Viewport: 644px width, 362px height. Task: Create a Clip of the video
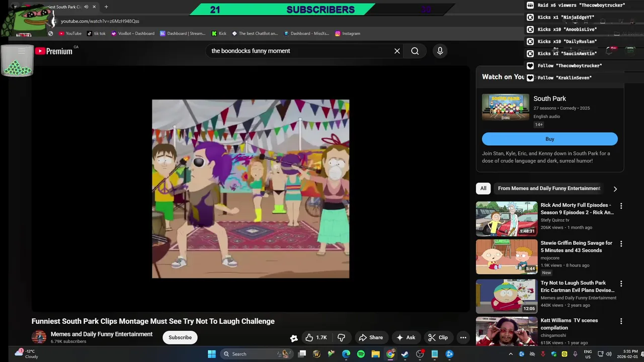pyautogui.click(x=438, y=337)
